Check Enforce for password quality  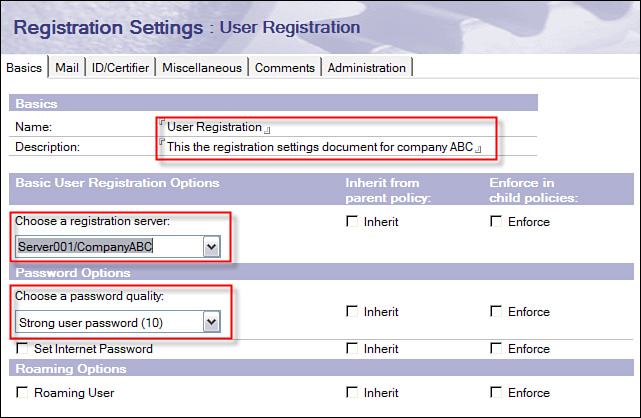click(496, 312)
